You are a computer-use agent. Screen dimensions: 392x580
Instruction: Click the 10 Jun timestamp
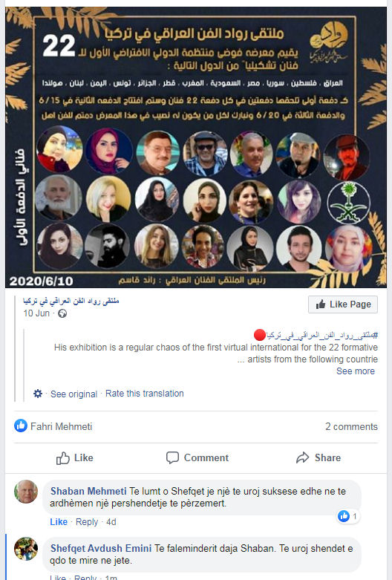pyautogui.click(x=36, y=313)
